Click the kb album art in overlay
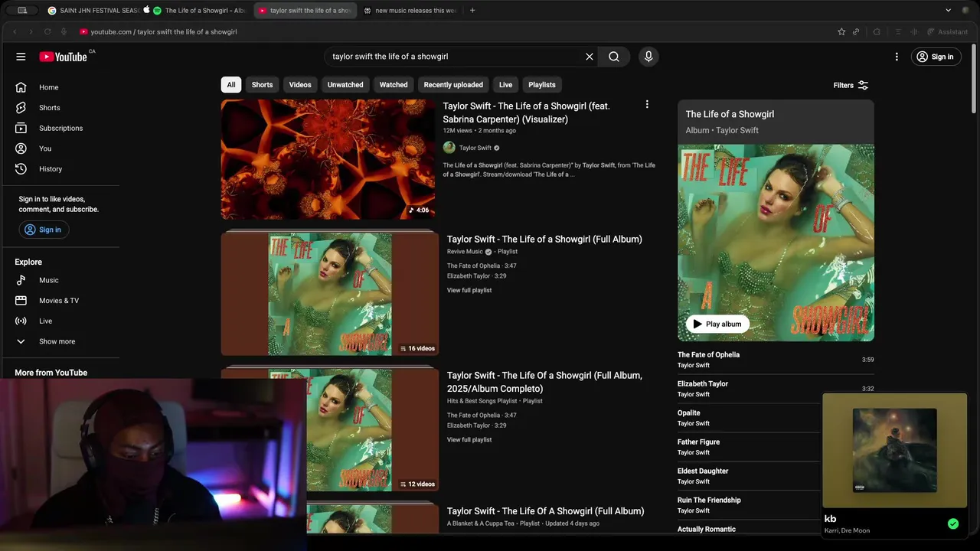This screenshot has width=980, height=551. pos(894,450)
